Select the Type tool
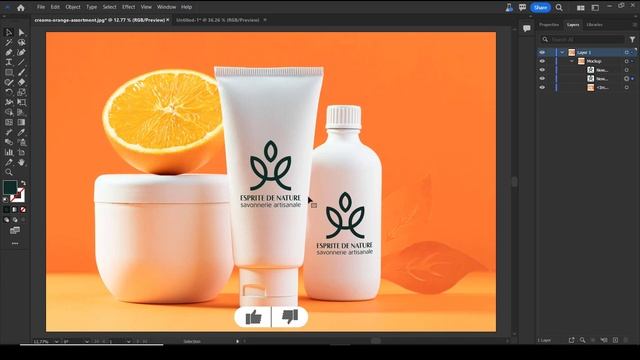Image resolution: width=640 pixels, height=360 pixels. coord(9,62)
